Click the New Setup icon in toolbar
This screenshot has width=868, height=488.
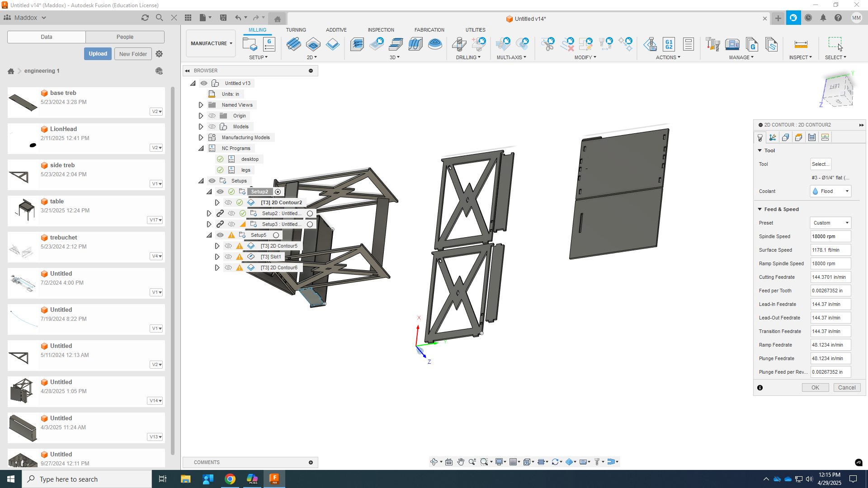pyautogui.click(x=250, y=44)
